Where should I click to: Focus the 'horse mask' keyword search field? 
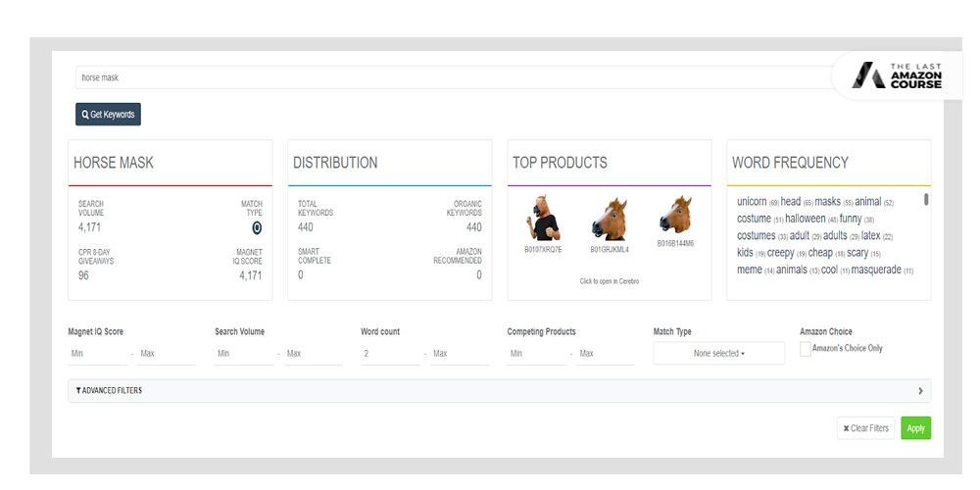[451, 77]
